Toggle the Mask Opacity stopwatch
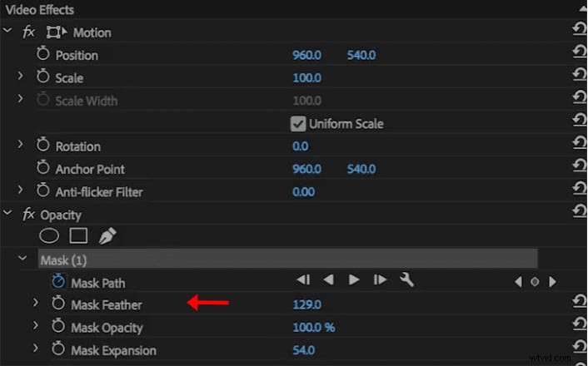Image resolution: width=588 pixels, height=366 pixels. click(x=58, y=326)
